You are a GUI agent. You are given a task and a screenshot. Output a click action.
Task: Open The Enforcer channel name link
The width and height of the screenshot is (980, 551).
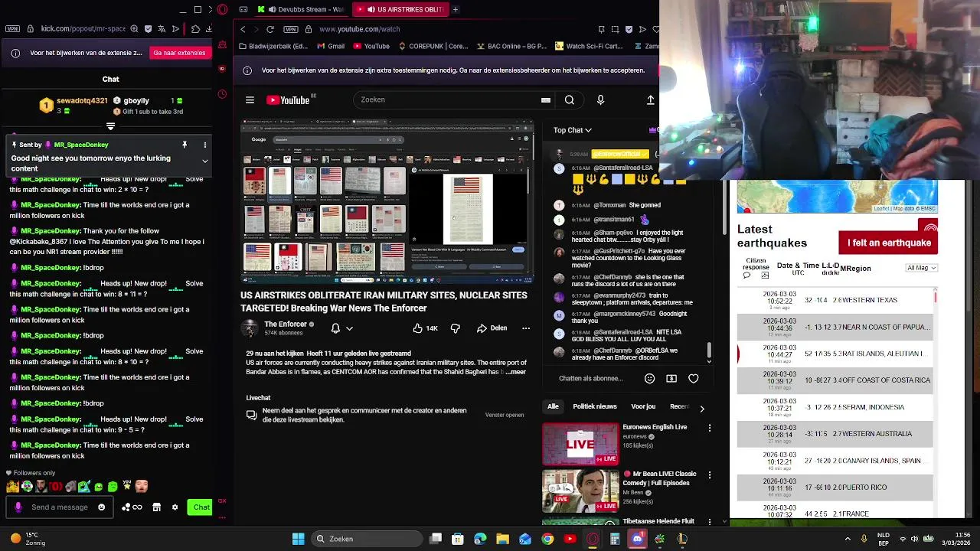click(286, 324)
